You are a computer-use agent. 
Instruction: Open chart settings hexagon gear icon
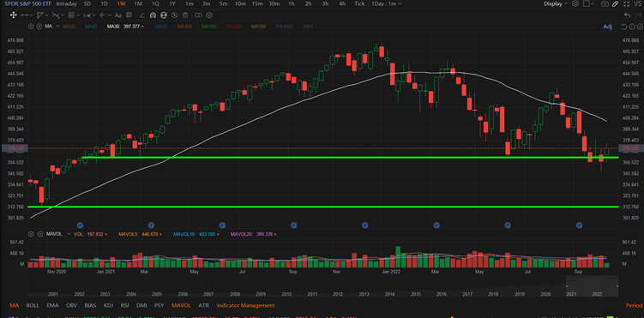[x=575, y=3]
